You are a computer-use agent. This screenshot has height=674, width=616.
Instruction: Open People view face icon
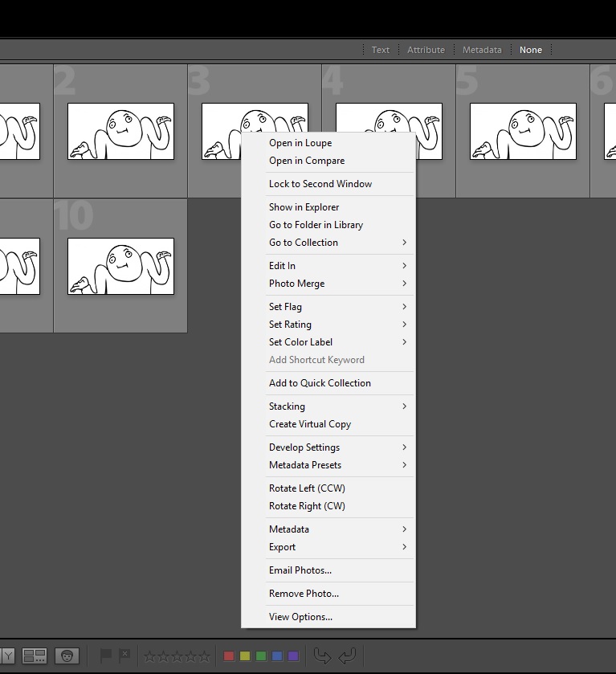point(67,656)
